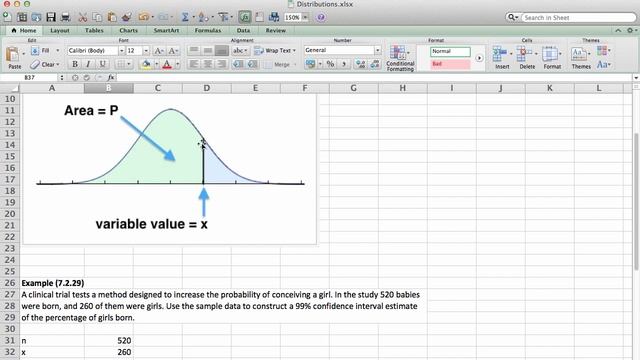Screen dimensions: 640x360
Task: Toggle align text left
Action: [x=194, y=64]
